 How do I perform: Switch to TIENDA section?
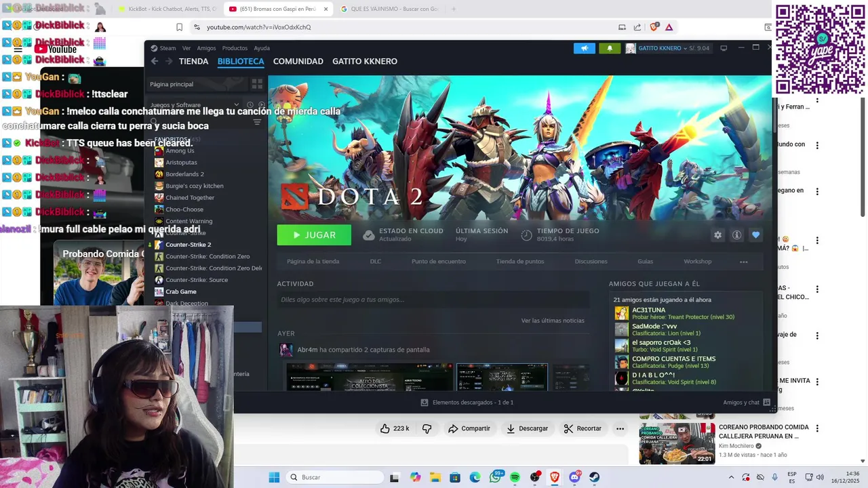193,61
